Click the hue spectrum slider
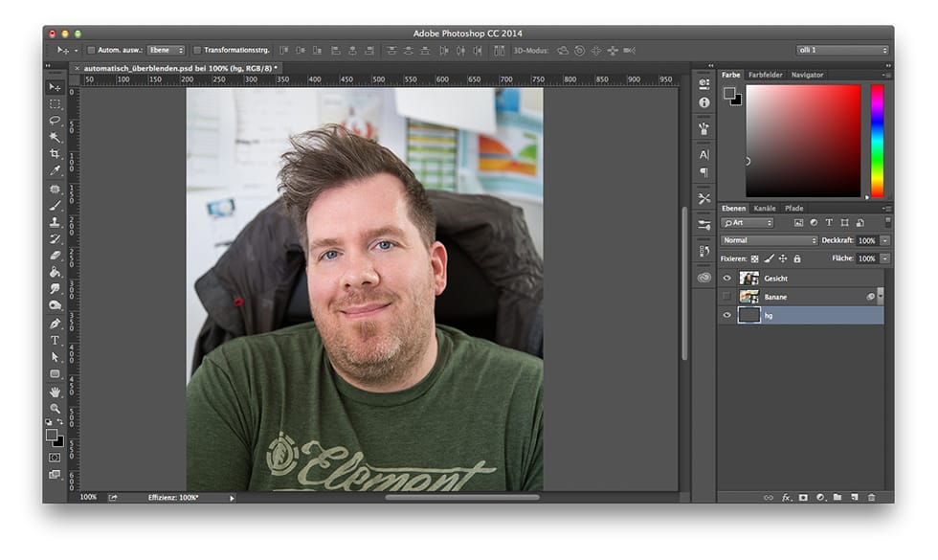Image resolution: width=938 pixels, height=560 pixels. pos(877,142)
